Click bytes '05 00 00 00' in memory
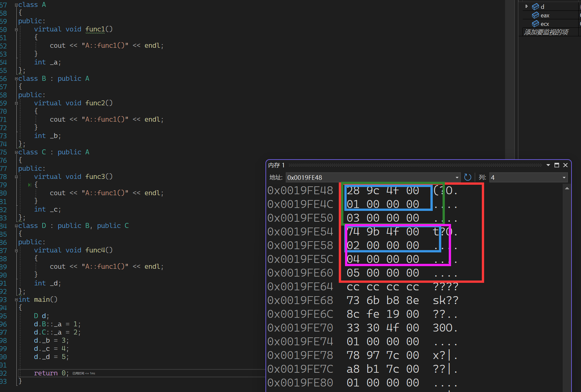 [x=383, y=273]
